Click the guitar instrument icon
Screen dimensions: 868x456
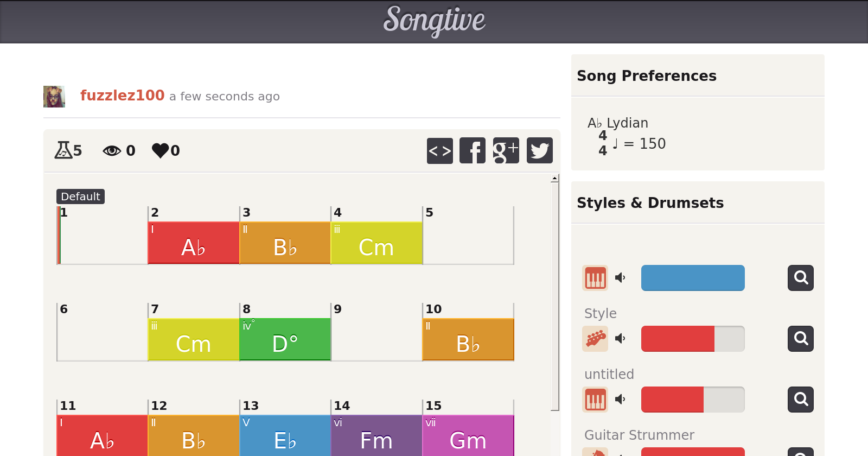tap(595, 339)
